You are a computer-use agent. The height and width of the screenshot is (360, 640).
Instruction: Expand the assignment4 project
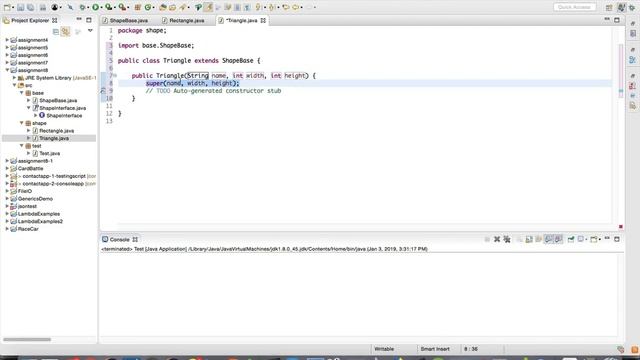coord(7,40)
